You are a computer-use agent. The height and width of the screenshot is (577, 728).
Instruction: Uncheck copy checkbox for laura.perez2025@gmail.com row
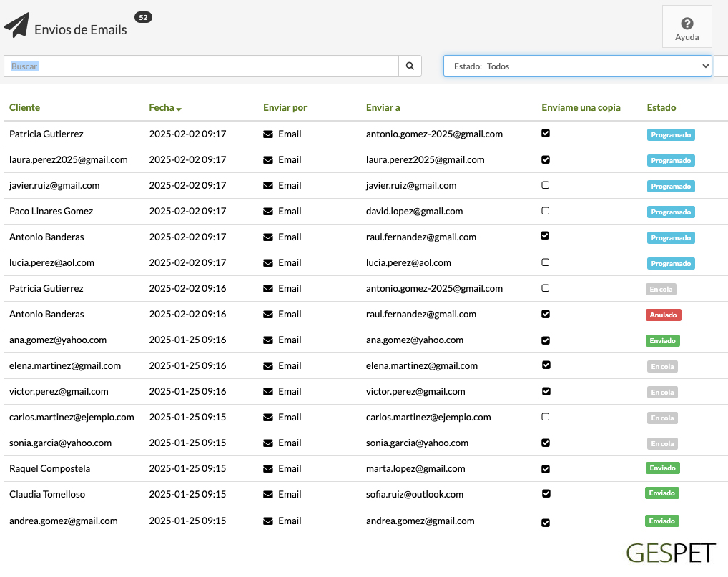pyautogui.click(x=546, y=159)
